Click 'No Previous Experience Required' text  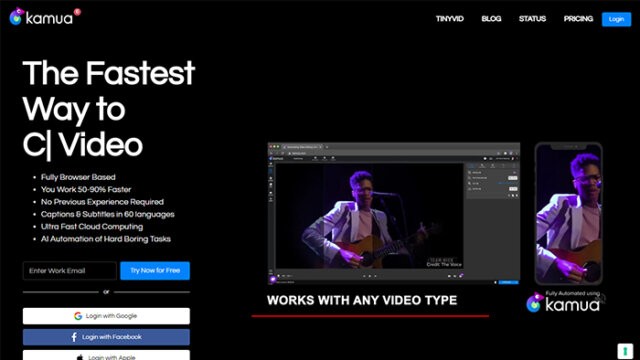(102, 202)
